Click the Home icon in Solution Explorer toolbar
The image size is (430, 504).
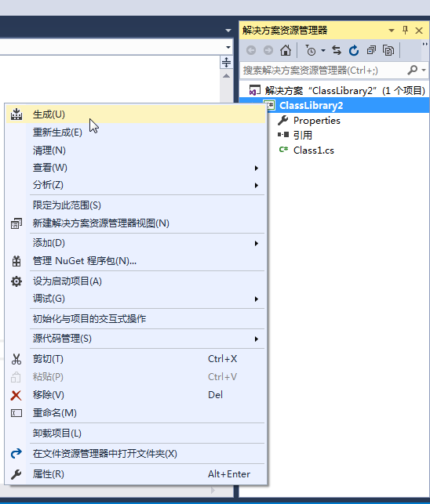pyautogui.click(x=285, y=50)
